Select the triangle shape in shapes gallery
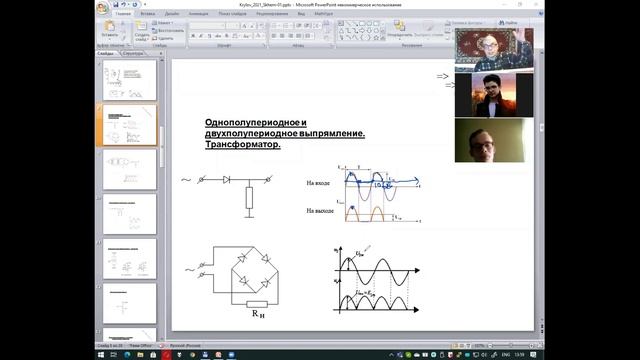The width and height of the screenshot is (640, 360). 341,31
